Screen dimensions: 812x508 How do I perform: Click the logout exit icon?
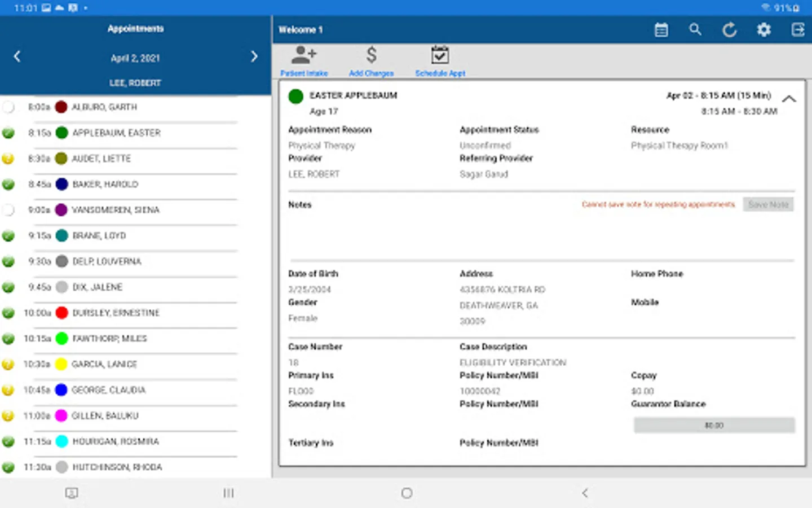point(798,30)
